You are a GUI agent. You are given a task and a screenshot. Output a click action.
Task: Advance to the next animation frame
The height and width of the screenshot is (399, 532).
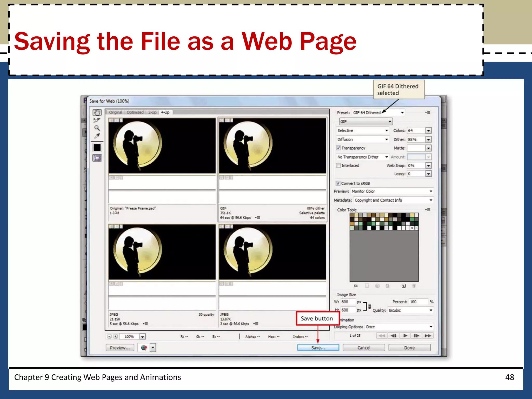click(x=416, y=336)
